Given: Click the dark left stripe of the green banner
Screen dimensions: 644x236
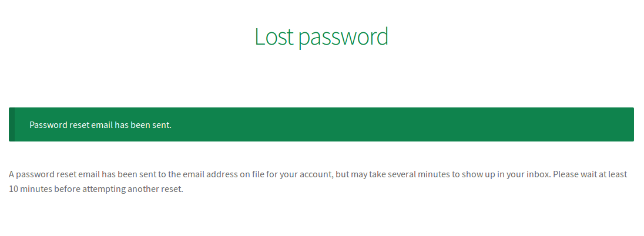Looking at the screenshot, I should [x=12, y=124].
